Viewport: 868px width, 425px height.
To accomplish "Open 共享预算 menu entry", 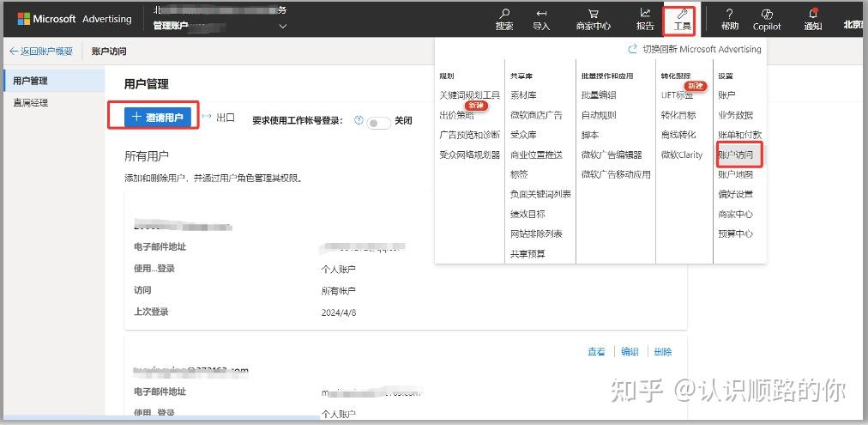I will (x=527, y=254).
